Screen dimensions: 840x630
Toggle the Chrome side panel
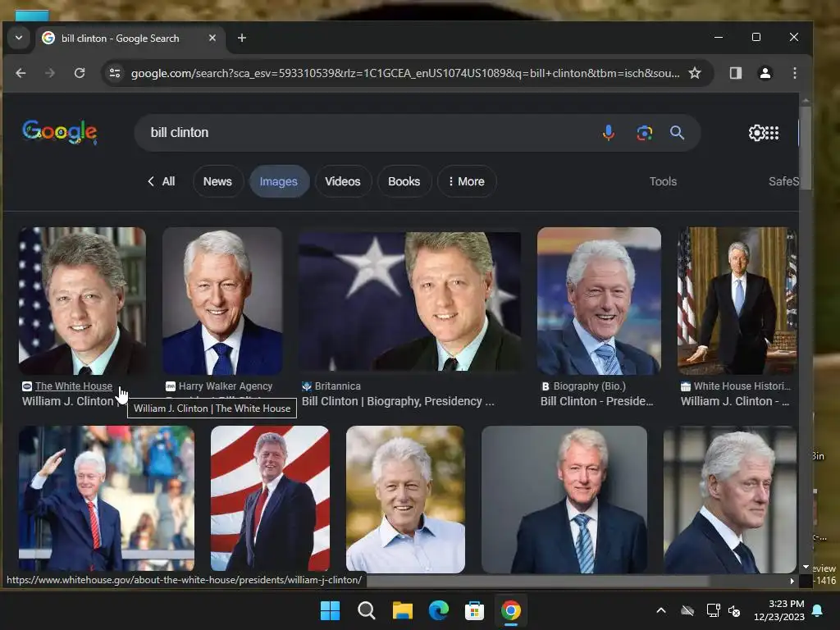736,73
